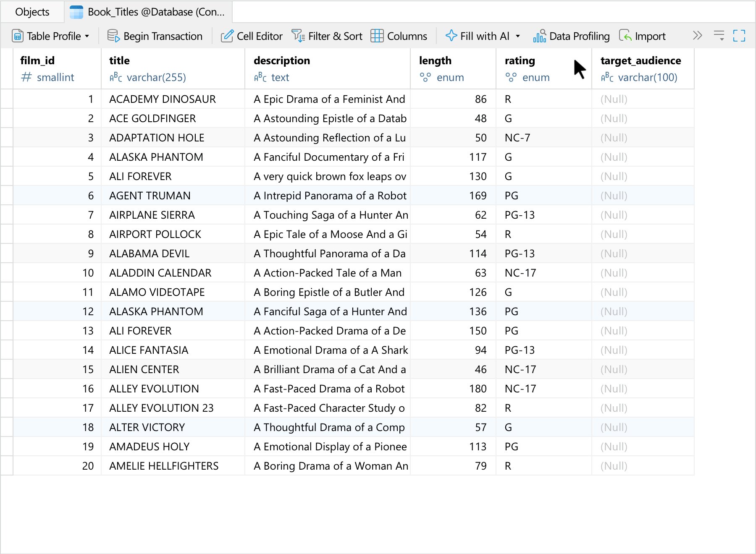The width and height of the screenshot is (756, 554).
Task: Click the Data Profiling label
Action: pos(580,37)
